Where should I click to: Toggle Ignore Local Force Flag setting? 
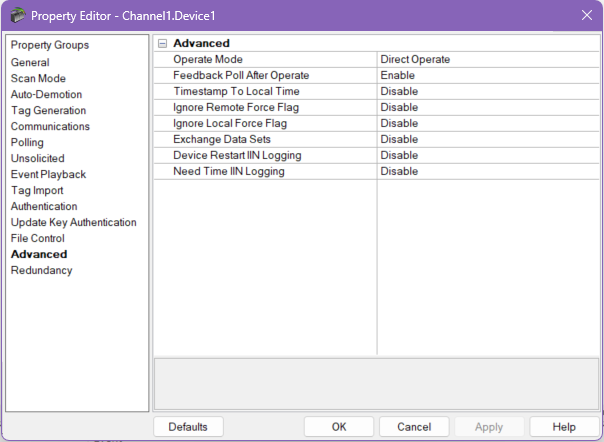pyautogui.click(x=489, y=124)
